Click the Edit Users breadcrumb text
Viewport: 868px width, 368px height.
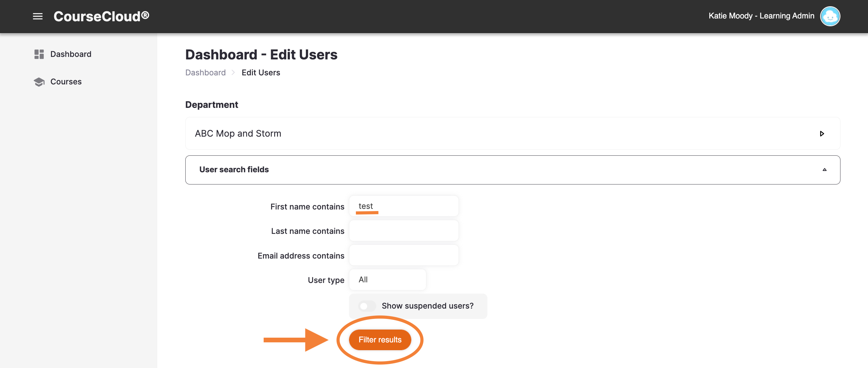[x=261, y=73]
